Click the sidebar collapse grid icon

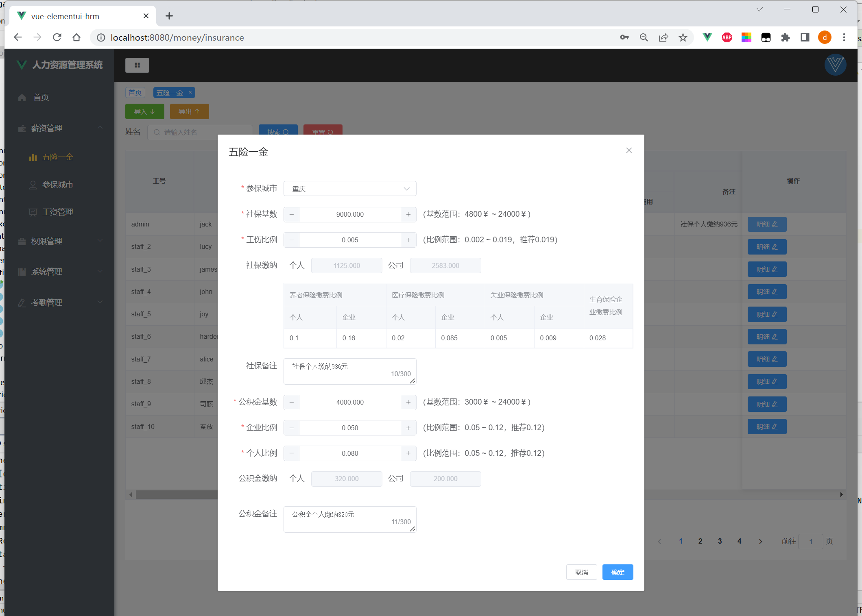(x=137, y=65)
